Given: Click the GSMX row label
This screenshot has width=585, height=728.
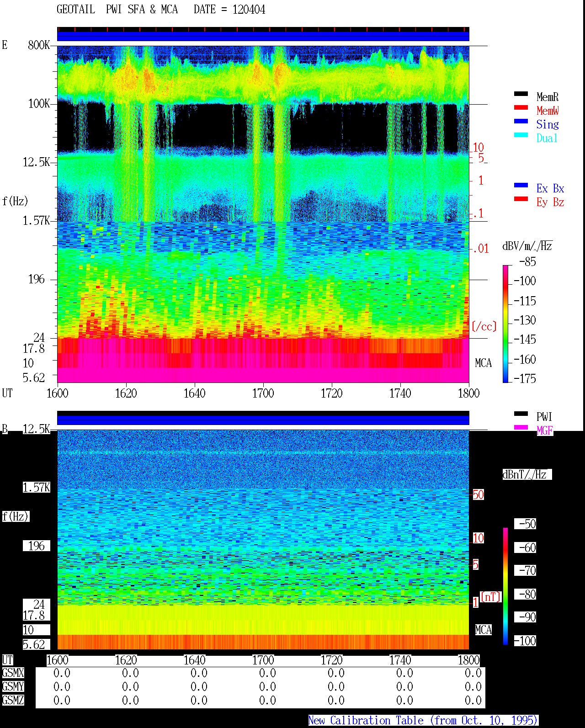Looking at the screenshot, I should pyautogui.click(x=13, y=673).
